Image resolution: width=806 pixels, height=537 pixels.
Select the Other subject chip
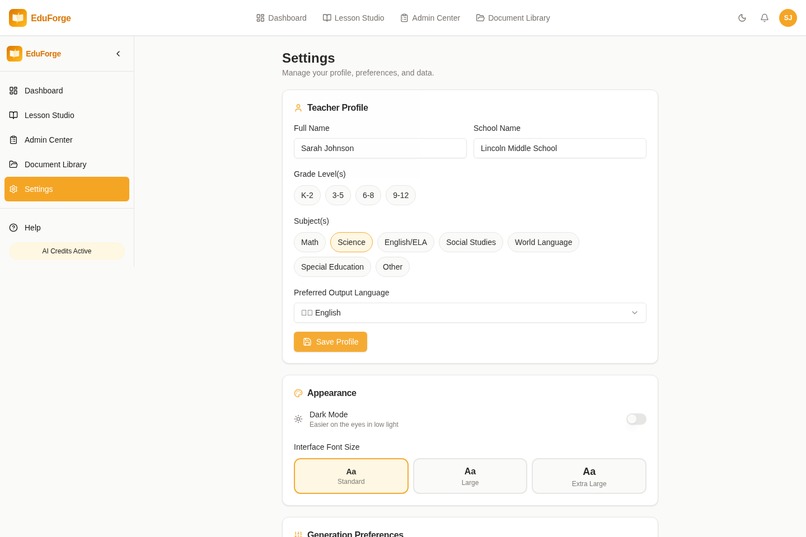click(392, 267)
